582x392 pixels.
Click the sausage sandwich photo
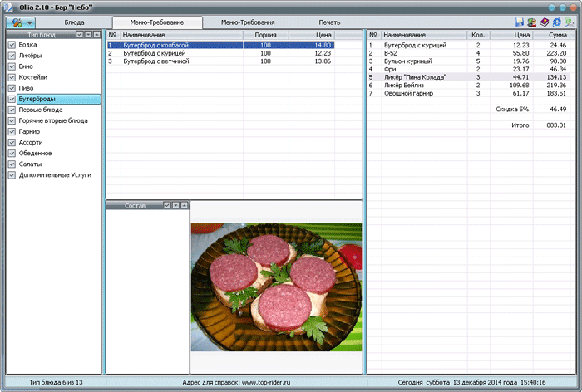[x=276, y=287]
